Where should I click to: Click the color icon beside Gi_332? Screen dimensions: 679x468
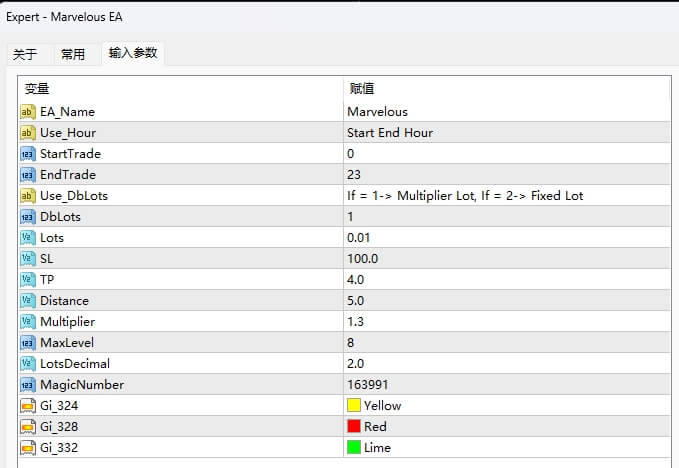coord(28,448)
